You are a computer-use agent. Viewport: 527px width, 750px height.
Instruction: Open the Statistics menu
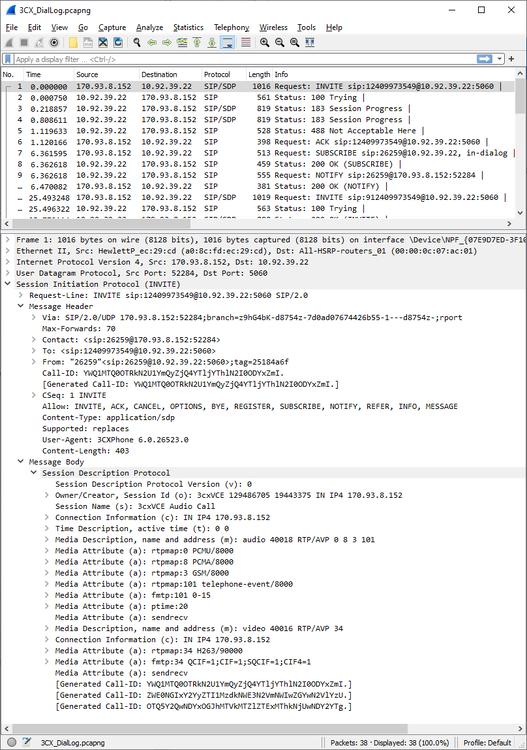tap(188, 27)
